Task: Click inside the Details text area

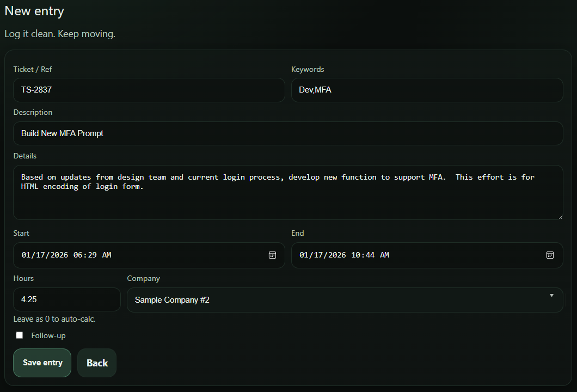Action: 287,191
